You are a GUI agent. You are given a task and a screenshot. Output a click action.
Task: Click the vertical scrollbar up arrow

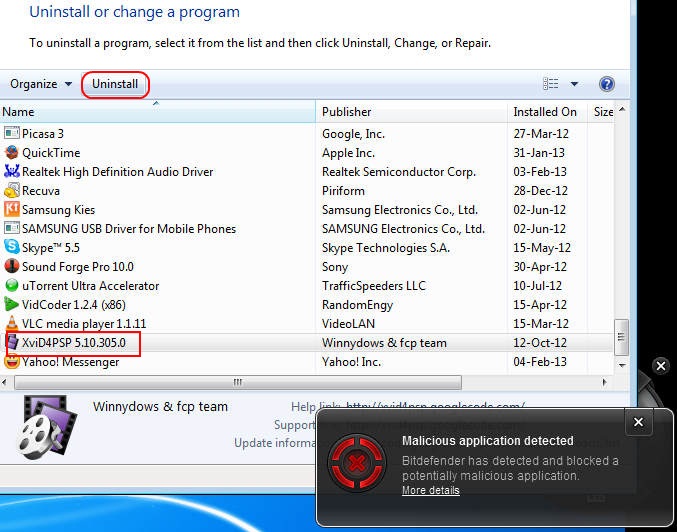pos(622,110)
